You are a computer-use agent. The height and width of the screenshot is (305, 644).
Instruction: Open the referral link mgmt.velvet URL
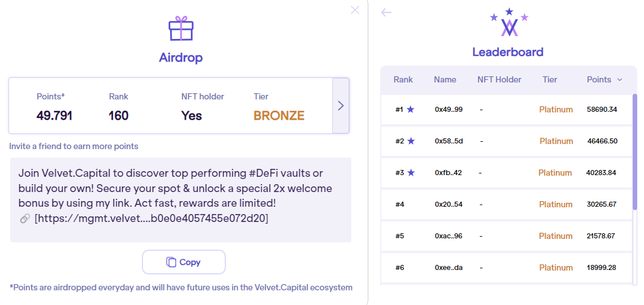click(151, 219)
